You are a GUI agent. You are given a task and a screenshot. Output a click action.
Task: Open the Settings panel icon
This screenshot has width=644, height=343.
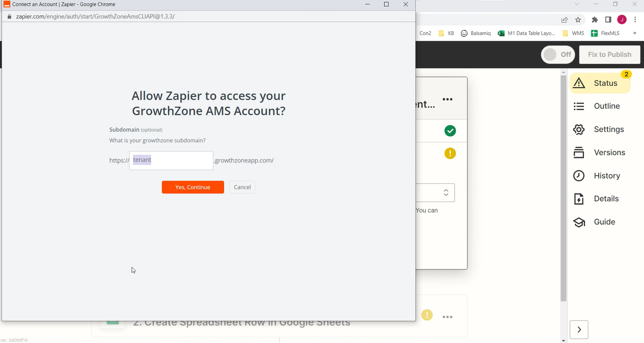pos(579,129)
